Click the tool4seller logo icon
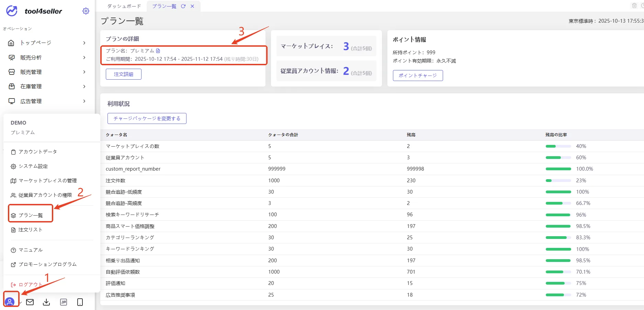Viewport: 644px width, 310px height. coord(12,11)
